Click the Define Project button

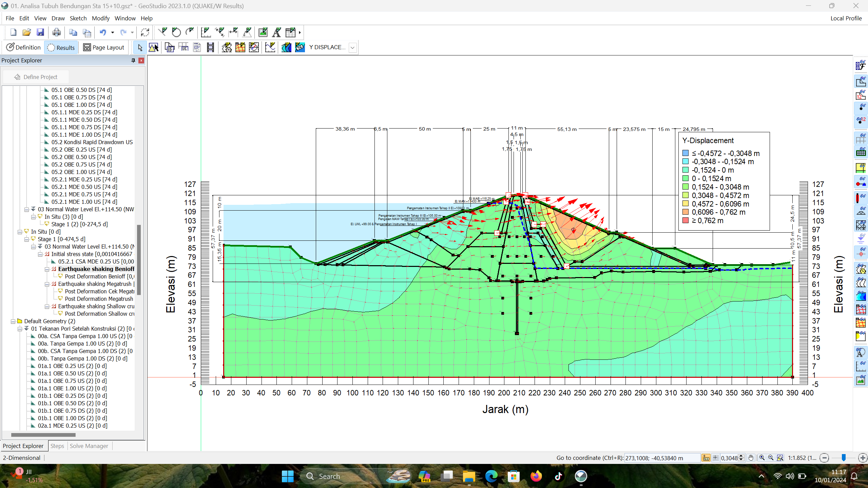click(x=36, y=77)
